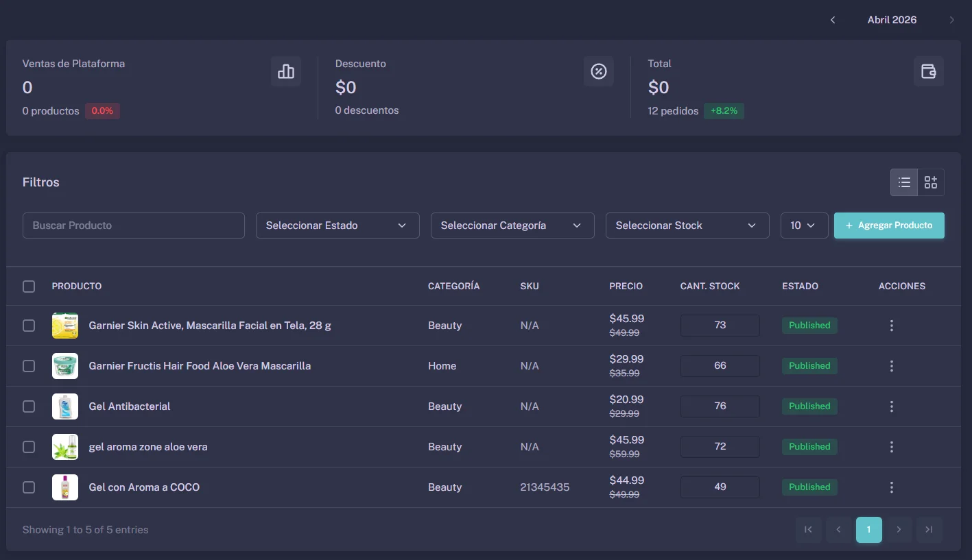The image size is (972, 560).
Task: Sort by the ESTADO column header
Action: pyautogui.click(x=801, y=287)
